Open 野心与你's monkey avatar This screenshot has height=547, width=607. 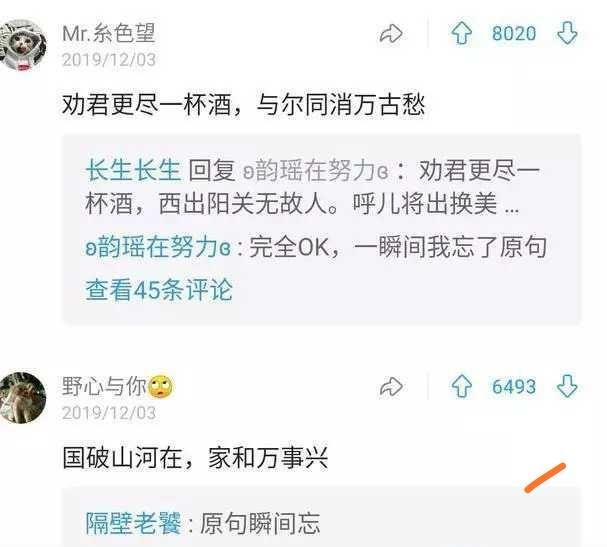22,398
